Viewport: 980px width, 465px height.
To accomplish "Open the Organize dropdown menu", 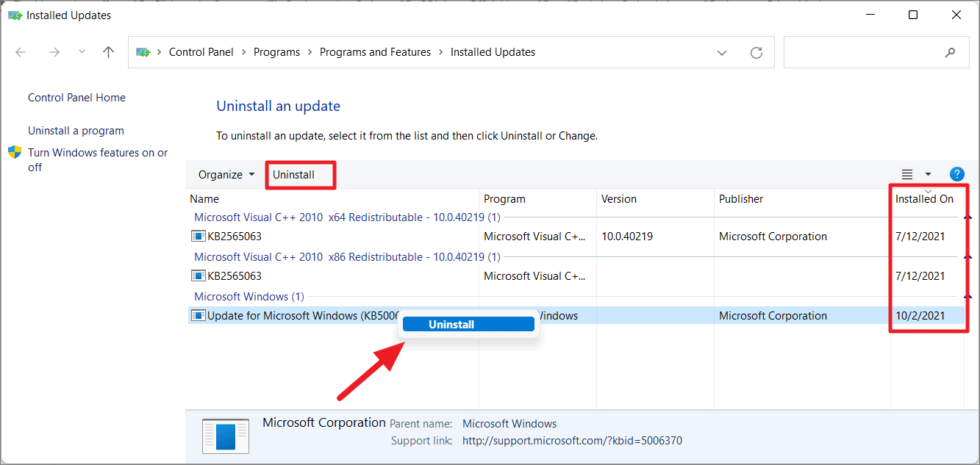I will 226,175.
